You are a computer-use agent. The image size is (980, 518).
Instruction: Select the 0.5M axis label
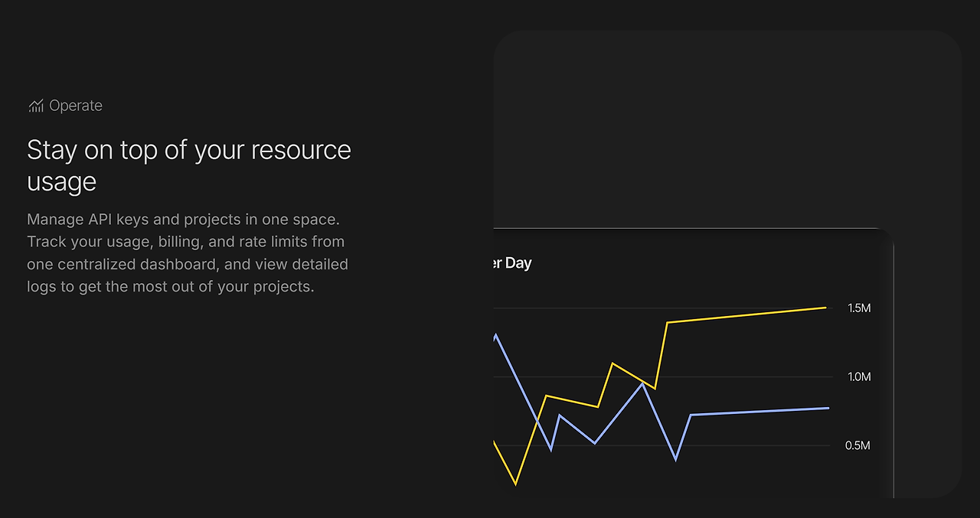point(857,446)
